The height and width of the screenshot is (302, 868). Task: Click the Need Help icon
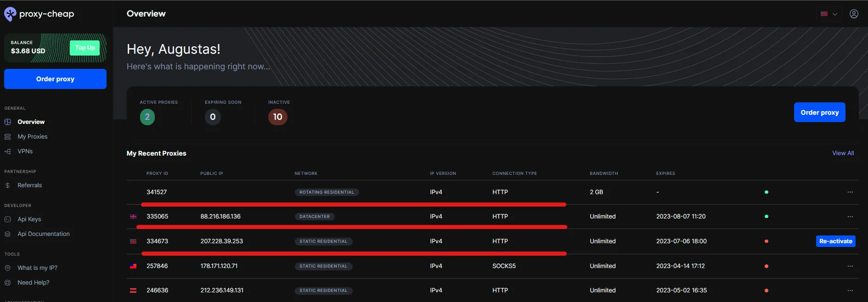tap(8, 283)
